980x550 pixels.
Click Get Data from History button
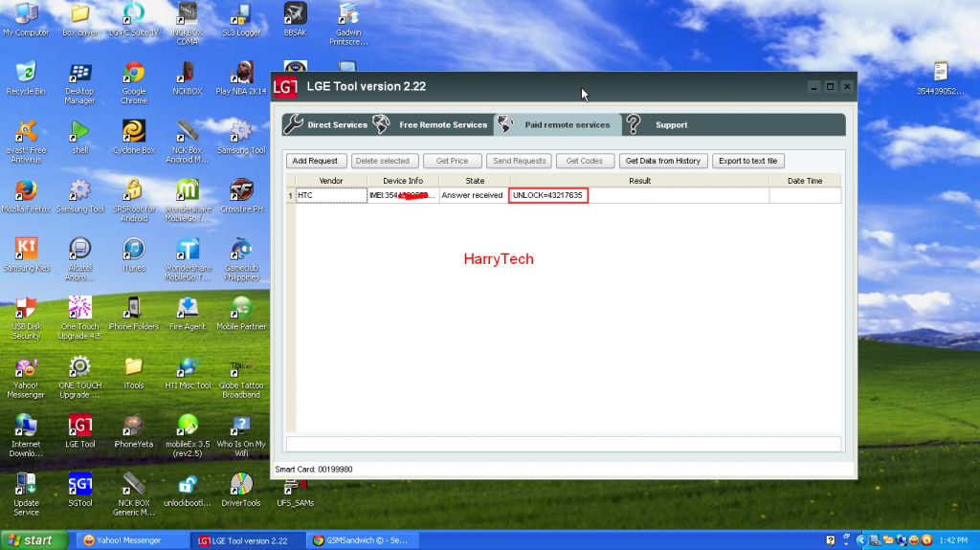point(663,161)
